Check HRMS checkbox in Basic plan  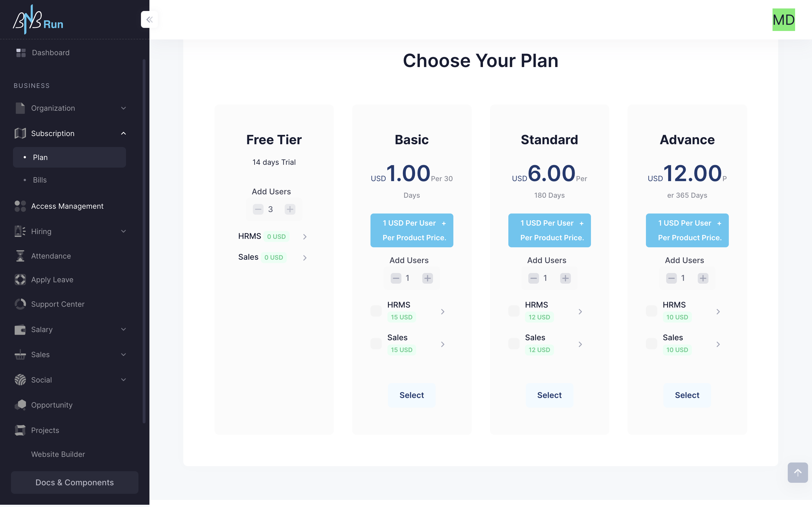(x=376, y=311)
